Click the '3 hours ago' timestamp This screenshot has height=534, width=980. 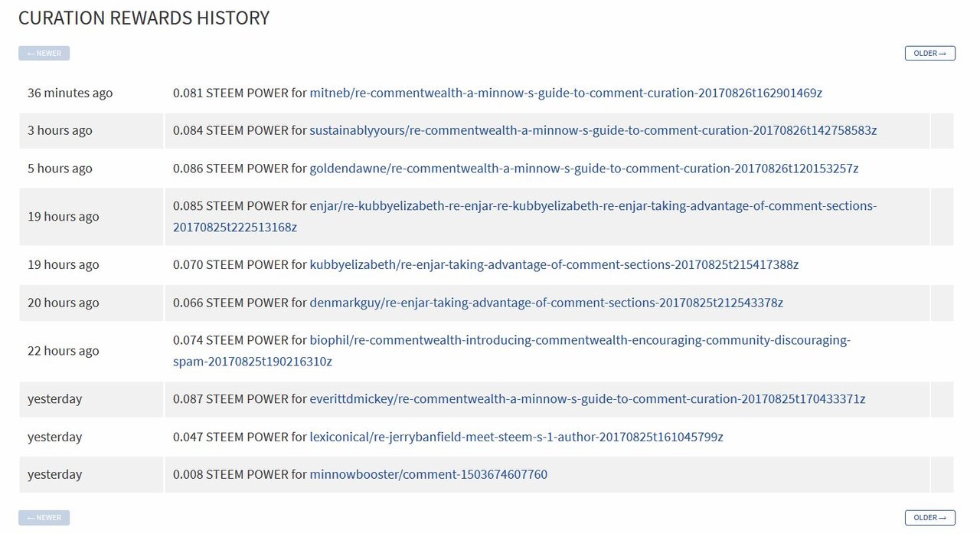(x=60, y=131)
